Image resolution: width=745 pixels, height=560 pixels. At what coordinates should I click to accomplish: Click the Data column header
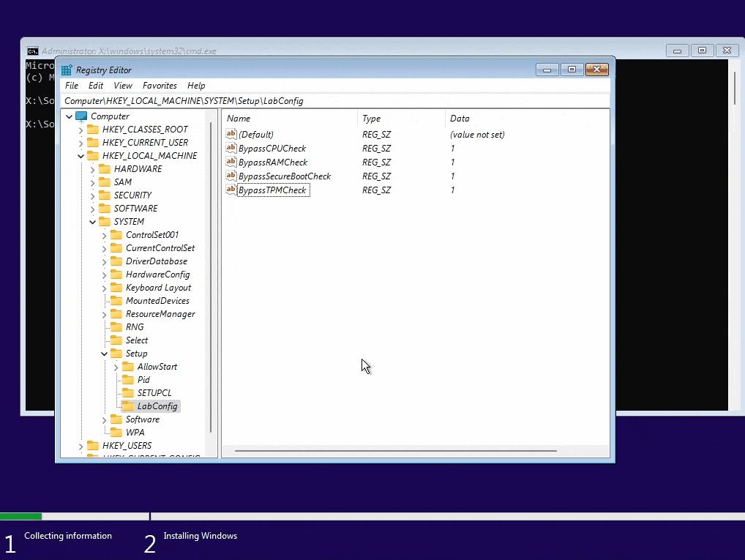[x=527, y=119]
